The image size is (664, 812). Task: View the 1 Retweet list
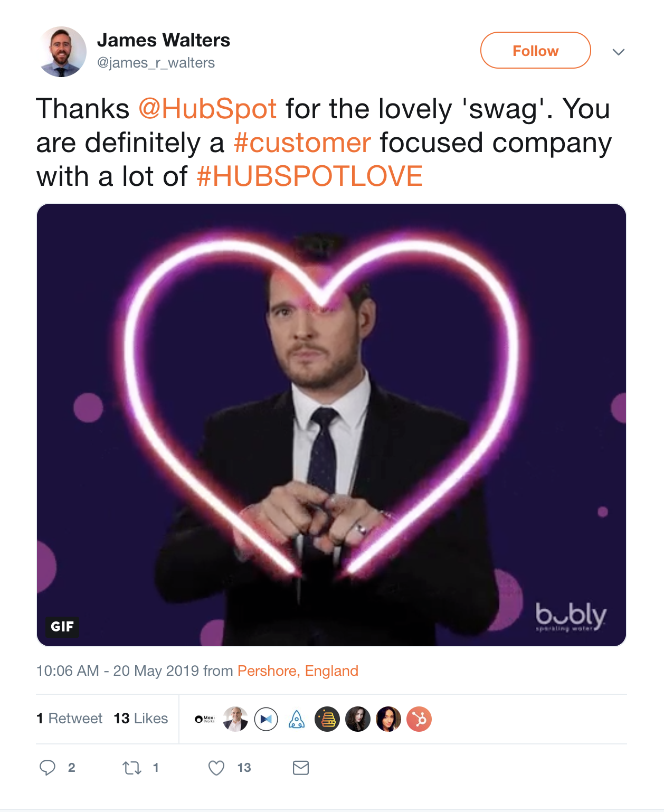coord(70,719)
